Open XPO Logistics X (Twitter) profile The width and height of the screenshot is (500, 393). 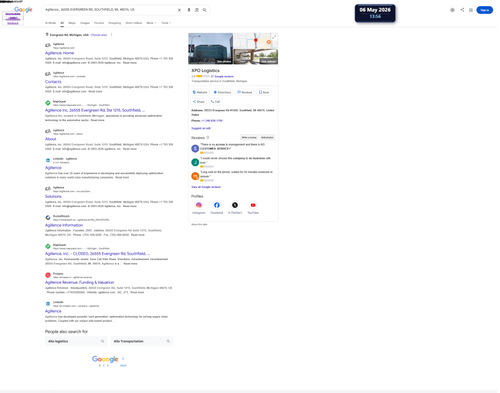235,205
